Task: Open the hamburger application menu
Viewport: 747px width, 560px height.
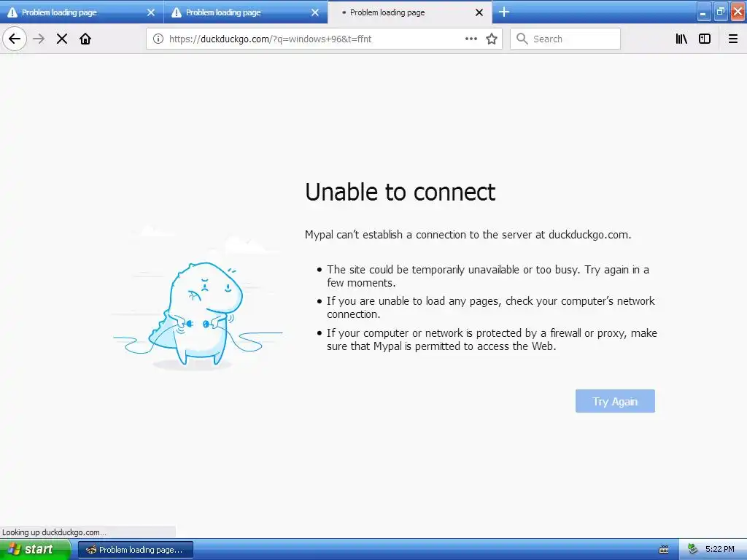Action: [x=733, y=39]
